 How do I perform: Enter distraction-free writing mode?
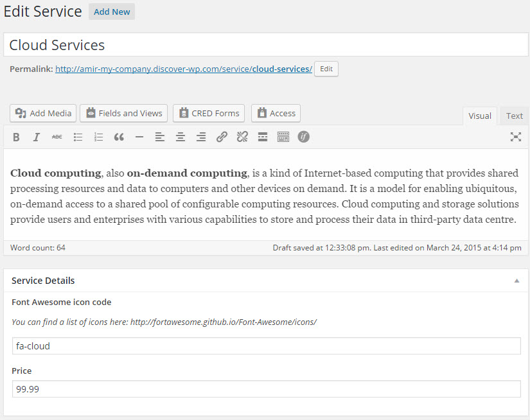[x=515, y=137]
